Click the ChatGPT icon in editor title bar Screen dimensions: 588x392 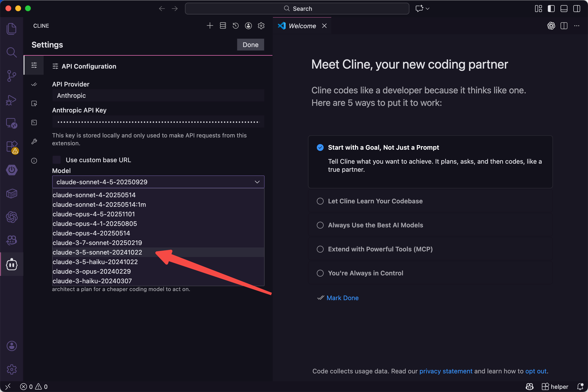coord(551,25)
